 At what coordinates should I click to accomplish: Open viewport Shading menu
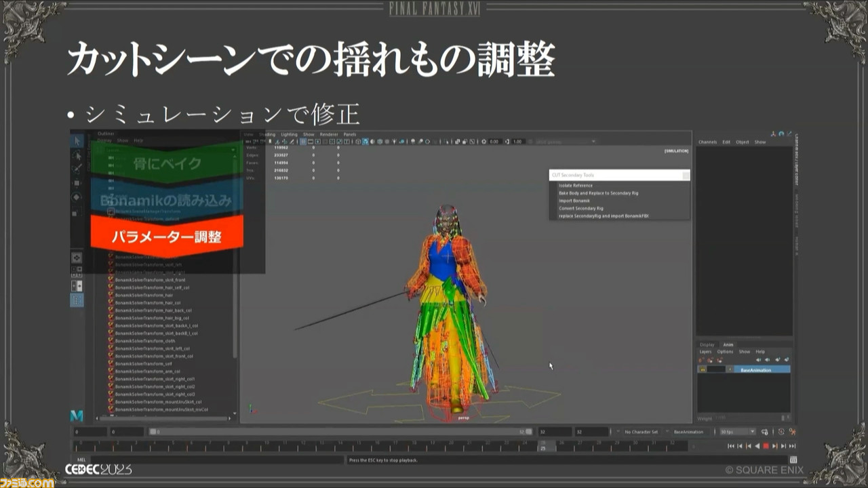click(267, 134)
